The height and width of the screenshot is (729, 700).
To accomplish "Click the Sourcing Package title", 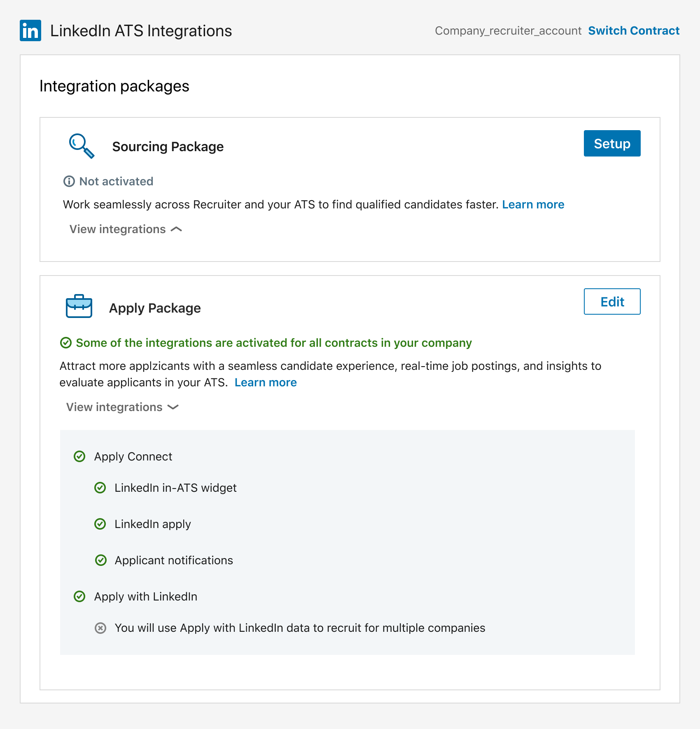I will (168, 147).
